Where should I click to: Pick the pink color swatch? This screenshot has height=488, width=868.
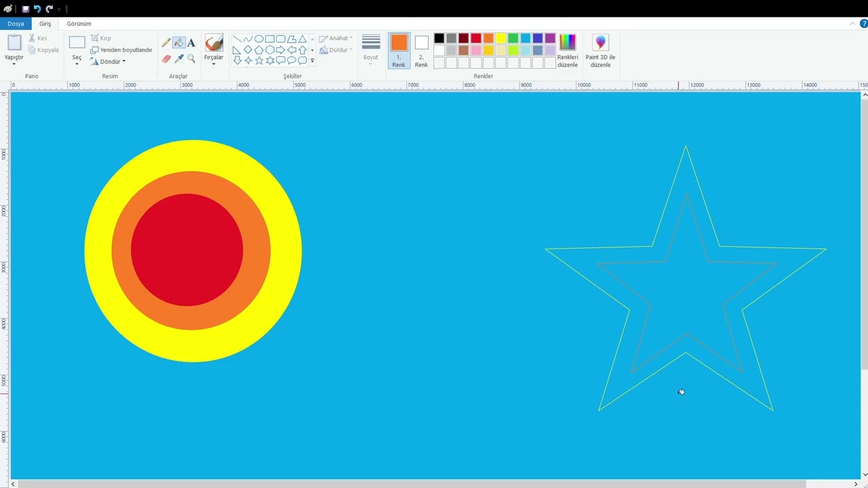coord(476,51)
